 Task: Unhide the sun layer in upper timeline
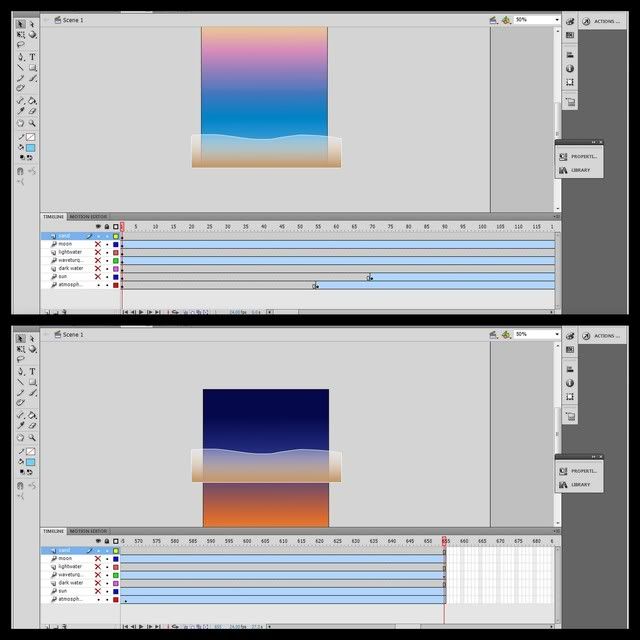point(98,277)
